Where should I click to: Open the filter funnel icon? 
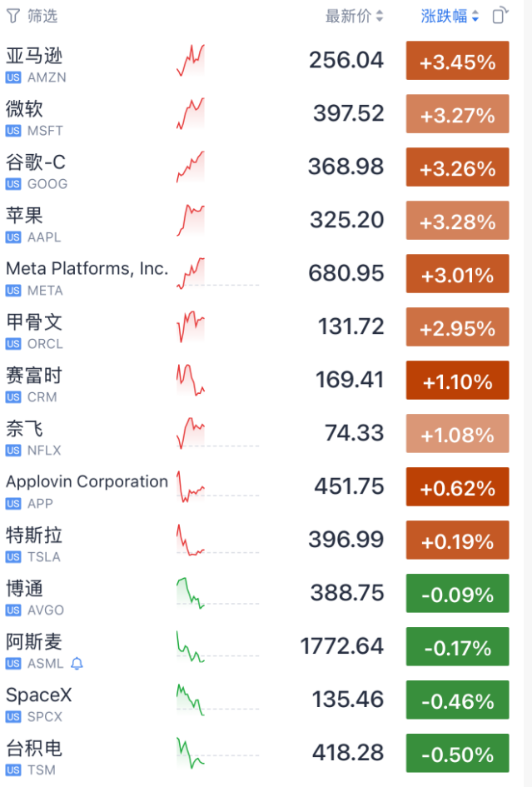[x=13, y=16]
